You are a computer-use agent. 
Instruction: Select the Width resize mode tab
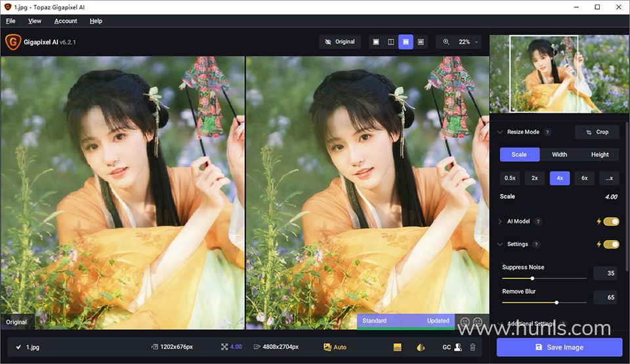(x=559, y=155)
